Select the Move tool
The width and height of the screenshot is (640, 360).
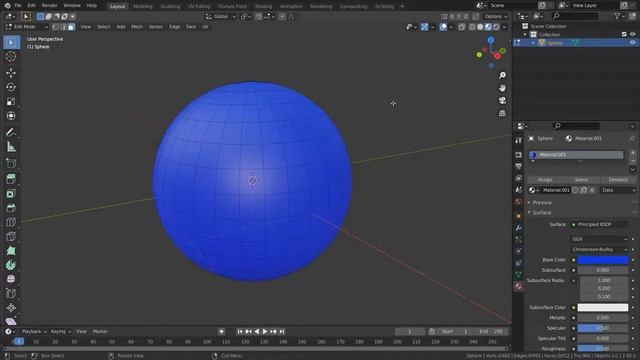pyautogui.click(x=11, y=73)
